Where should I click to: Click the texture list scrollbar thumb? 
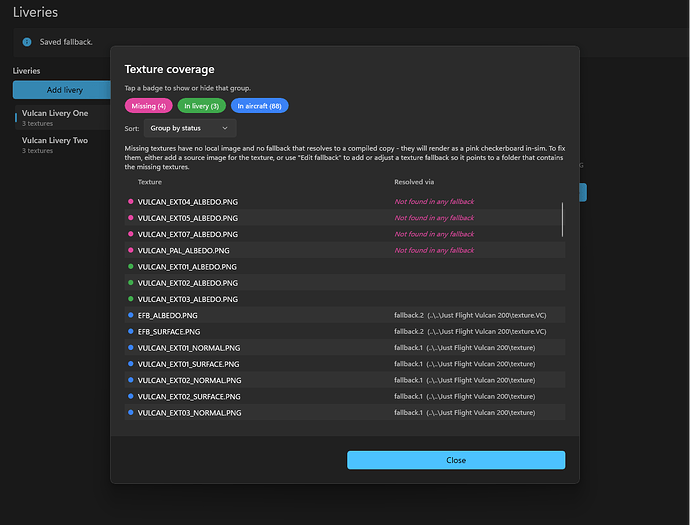pyautogui.click(x=562, y=220)
